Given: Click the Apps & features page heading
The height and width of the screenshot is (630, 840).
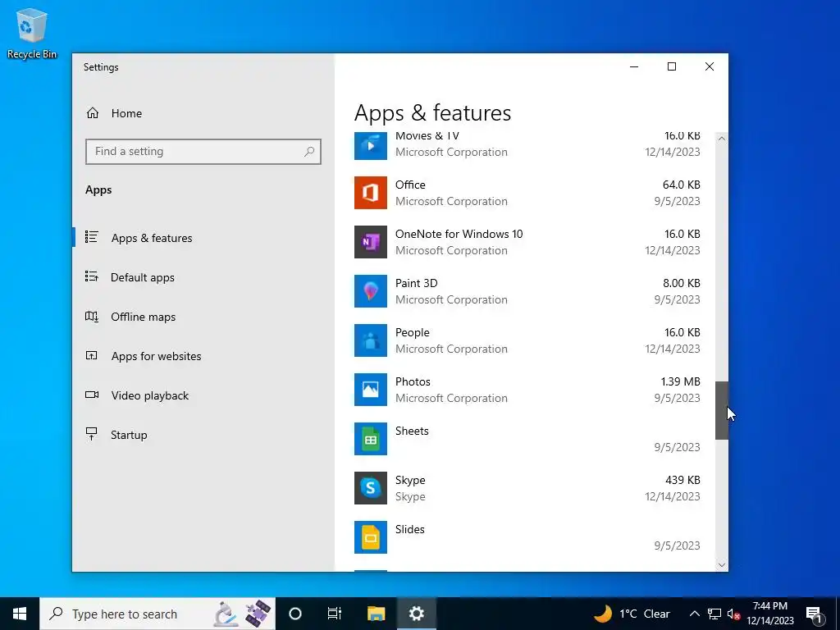Looking at the screenshot, I should tap(433, 113).
